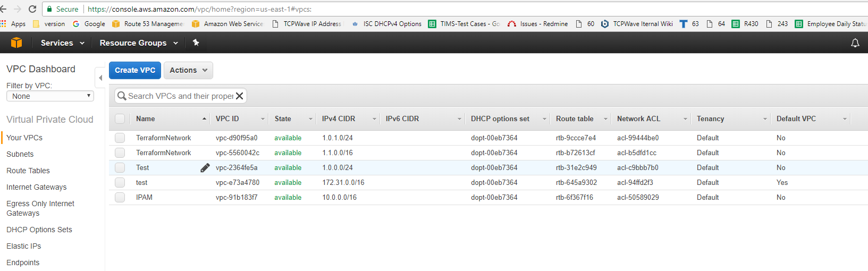Toggle the select-all checkbox in table header
Screen dimensions: 868x271
click(x=120, y=118)
